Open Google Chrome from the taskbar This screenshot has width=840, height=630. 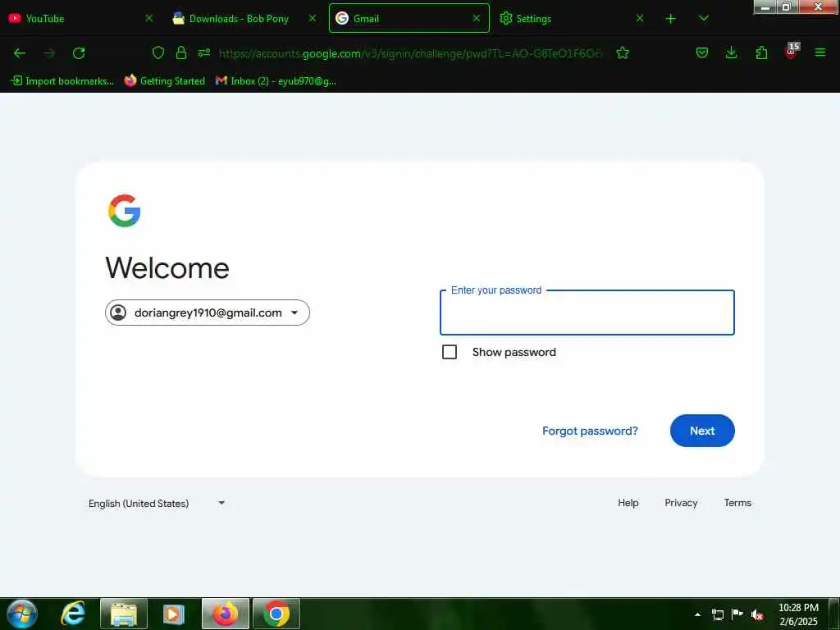[276, 614]
